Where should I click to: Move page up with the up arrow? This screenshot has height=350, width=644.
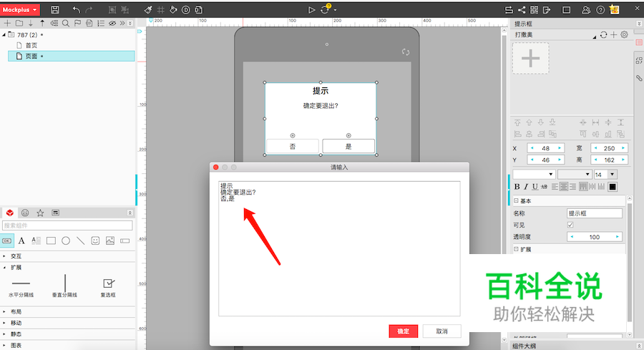[x=42, y=23]
